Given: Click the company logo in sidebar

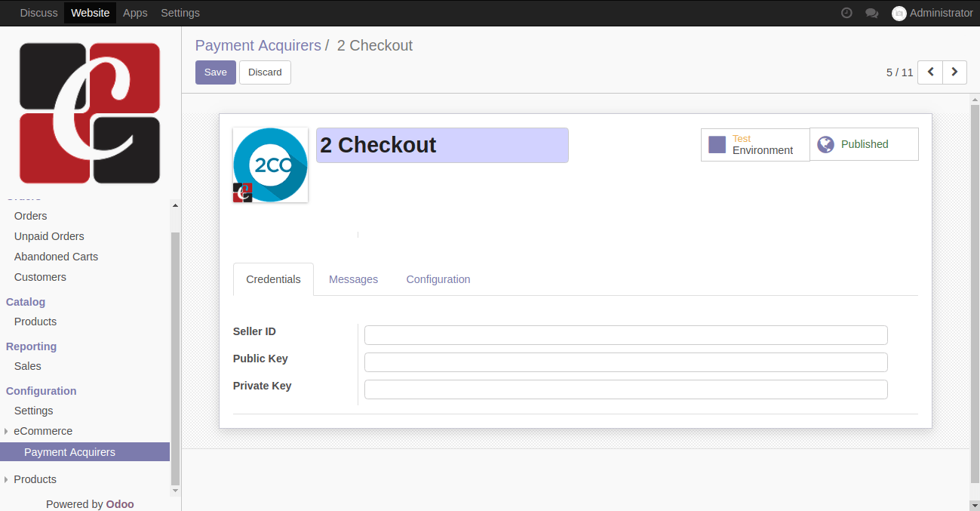Looking at the screenshot, I should 90,112.
